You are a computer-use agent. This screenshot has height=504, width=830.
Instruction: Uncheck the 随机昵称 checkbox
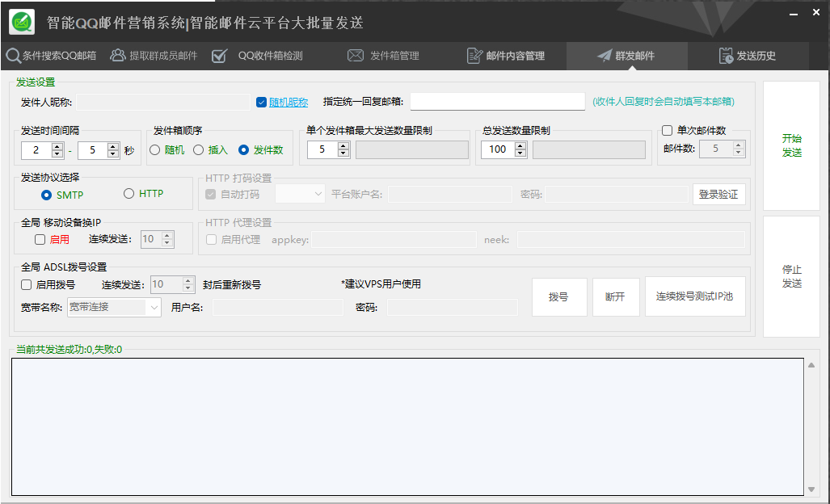click(x=261, y=103)
